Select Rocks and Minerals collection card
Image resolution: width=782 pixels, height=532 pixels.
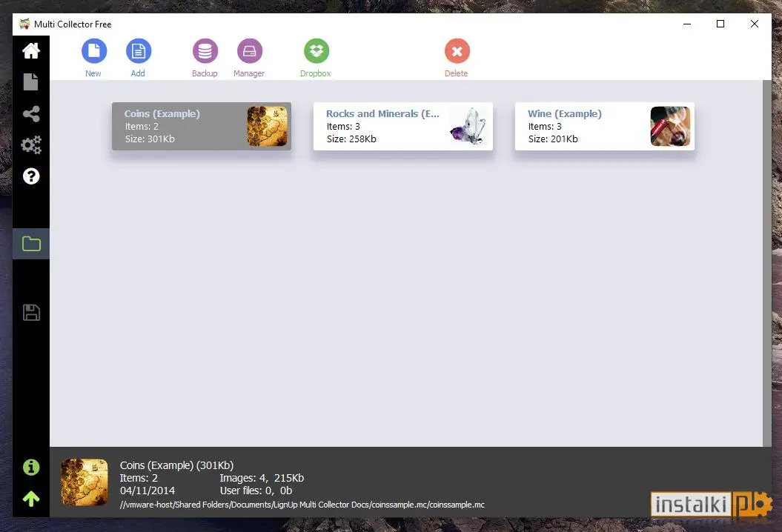403,126
